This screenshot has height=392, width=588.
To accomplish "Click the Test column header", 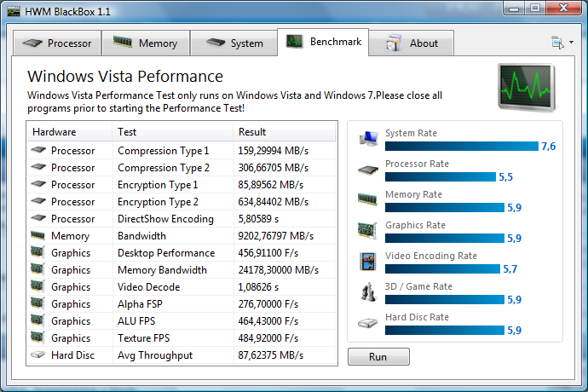I will (x=172, y=132).
